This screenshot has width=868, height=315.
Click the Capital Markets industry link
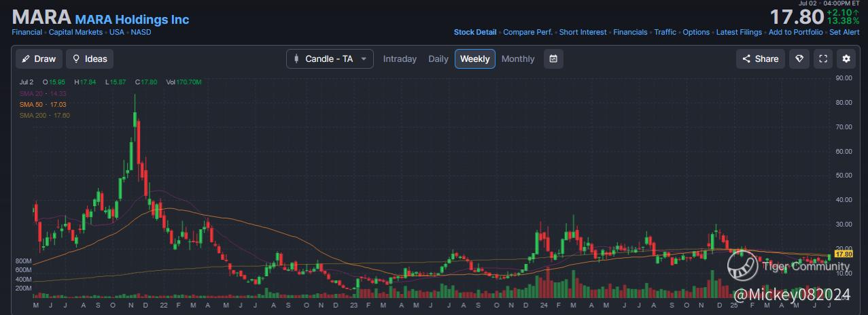[x=75, y=32]
